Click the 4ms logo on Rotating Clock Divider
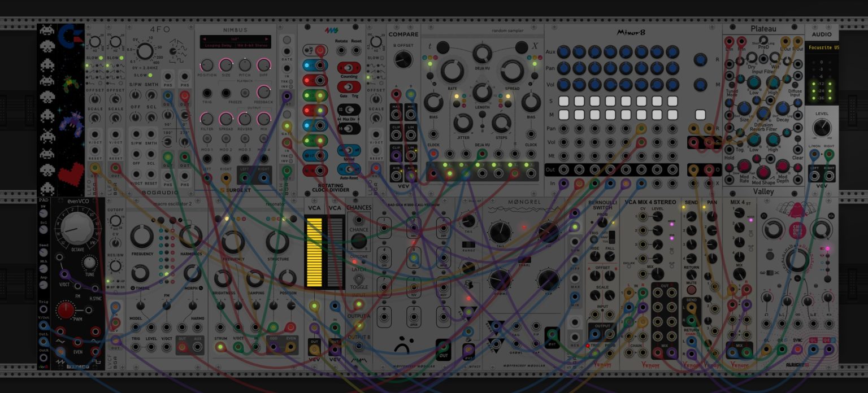The width and height of the screenshot is (868, 393). pos(331,30)
